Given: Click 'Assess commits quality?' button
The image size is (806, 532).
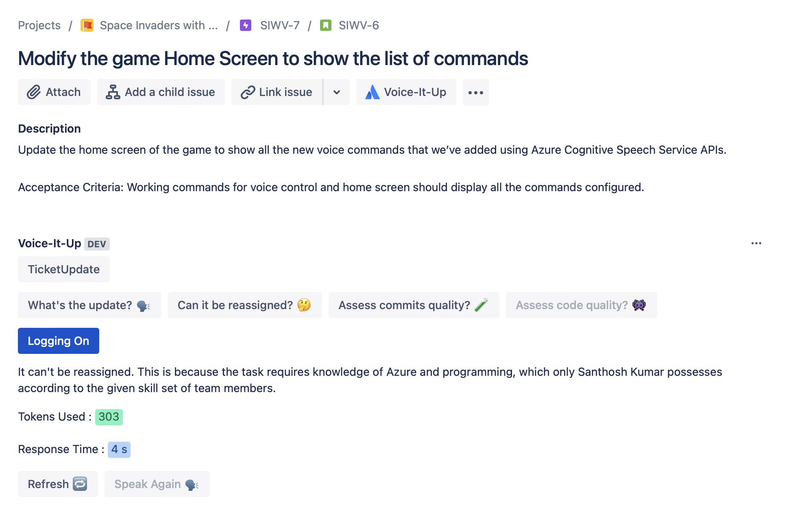Looking at the screenshot, I should tap(414, 305).
